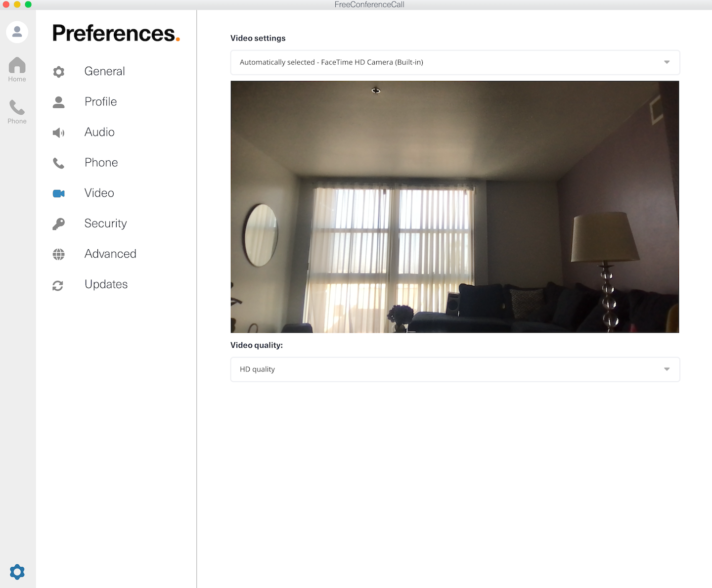Go to Security preferences
The height and width of the screenshot is (588, 712).
pos(105,224)
